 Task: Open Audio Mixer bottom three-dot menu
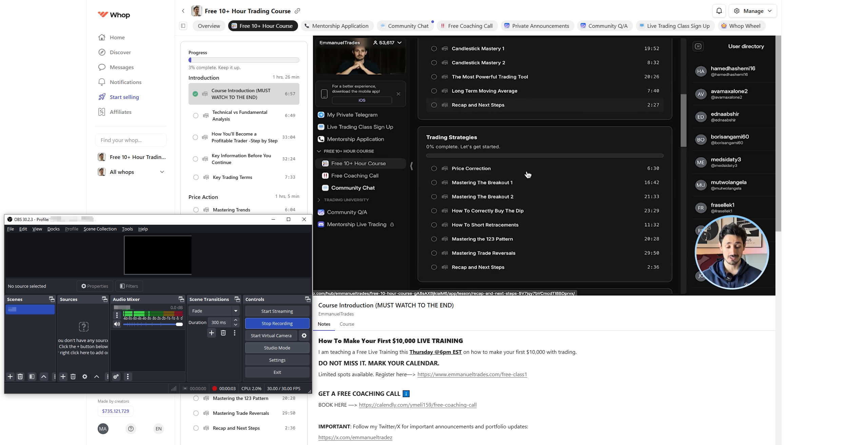pyautogui.click(x=128, y=377)
